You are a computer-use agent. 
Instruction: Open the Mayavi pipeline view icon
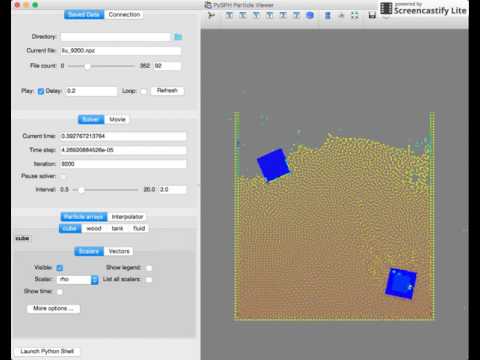coord(211,15)
